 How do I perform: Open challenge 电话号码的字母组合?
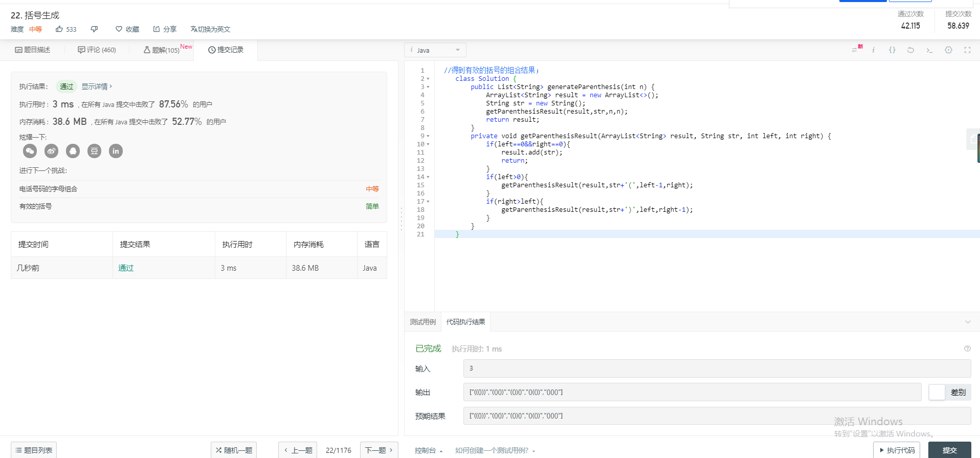pyautogui.click(x=48, y=189)
